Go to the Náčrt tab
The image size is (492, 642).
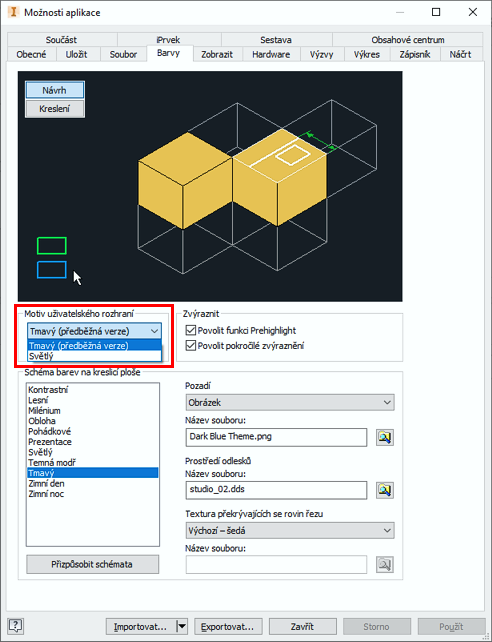[x=460, y=54]
